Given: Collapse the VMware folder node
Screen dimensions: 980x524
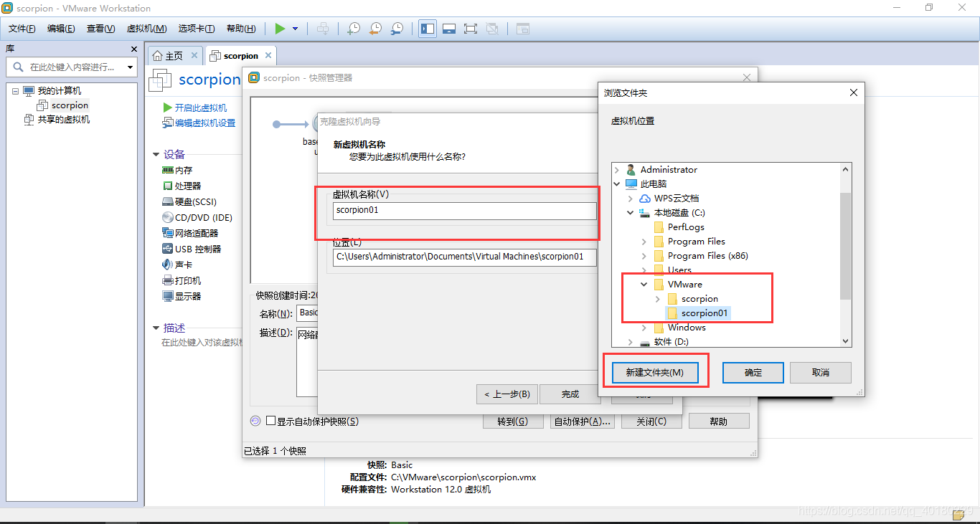Looking at the screenshot, I should (x=644, y=285).
